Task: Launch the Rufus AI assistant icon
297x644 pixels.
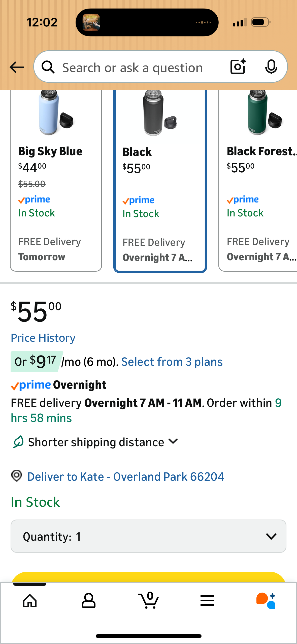Action: point(266,601)
